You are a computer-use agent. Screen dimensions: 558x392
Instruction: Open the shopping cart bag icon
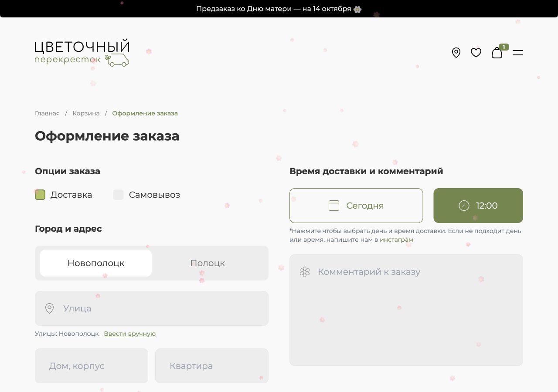[x=497, y=53]
